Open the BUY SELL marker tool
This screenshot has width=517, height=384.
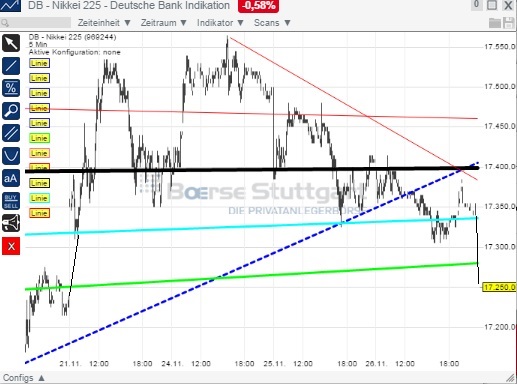(x=11, y=201)
